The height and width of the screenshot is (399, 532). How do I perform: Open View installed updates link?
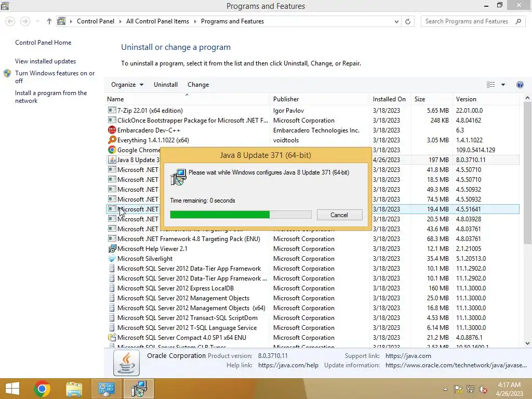click(x=46, y=61)
